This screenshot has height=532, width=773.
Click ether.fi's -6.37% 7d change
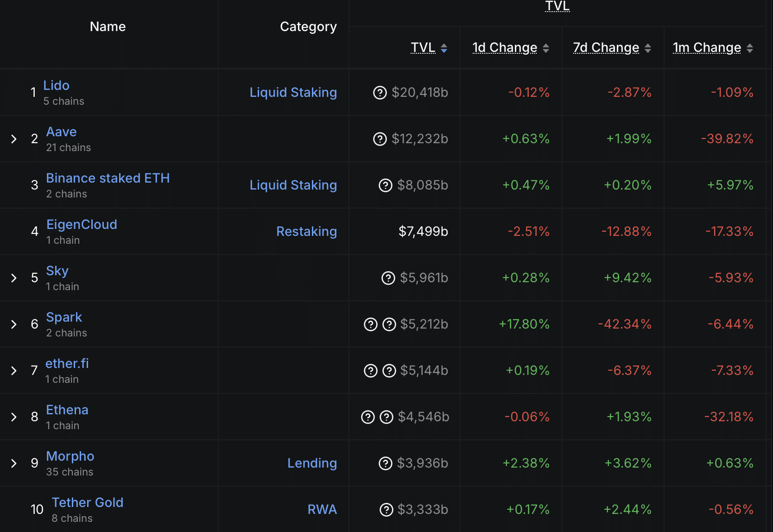click(x=630, y=371)
